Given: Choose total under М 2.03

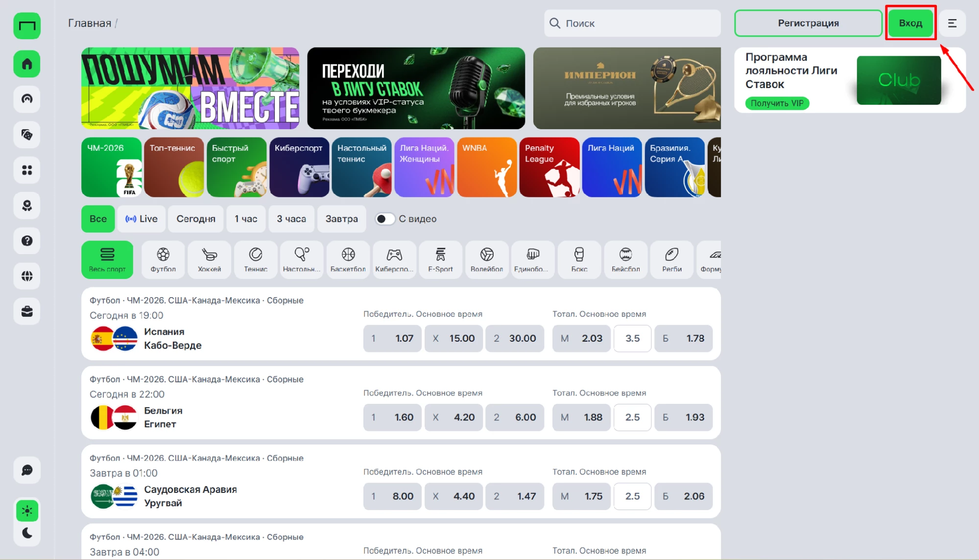Looking at the screenshot, I should pos(581,338).
